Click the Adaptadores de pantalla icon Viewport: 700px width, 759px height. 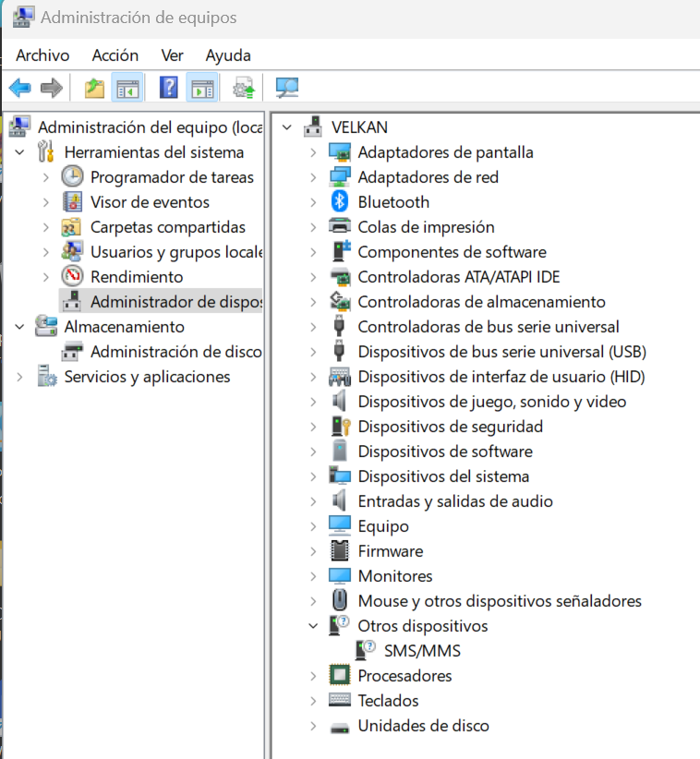[339, 152]
